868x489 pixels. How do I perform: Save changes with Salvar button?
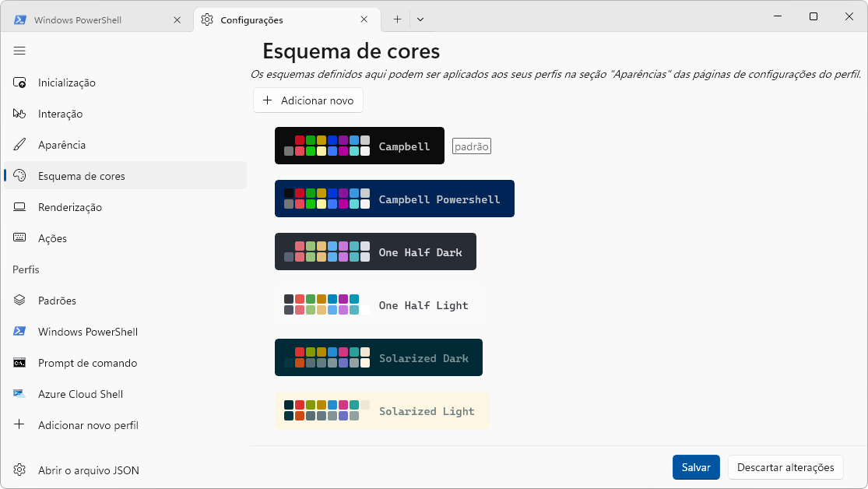pyautogui.click(x=696, y=467)
